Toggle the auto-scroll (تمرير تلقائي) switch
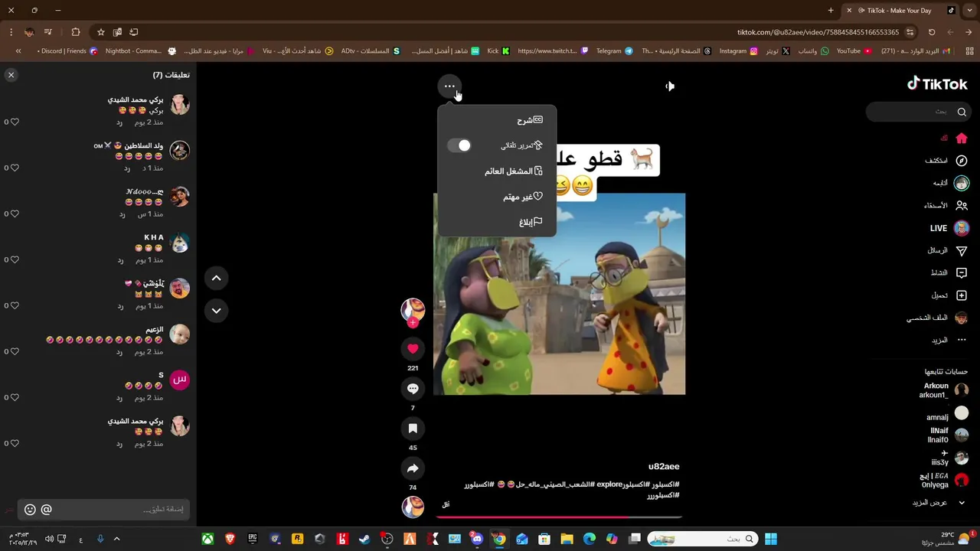The width and height of the screenshot is (980, 551). coord(459,145)
